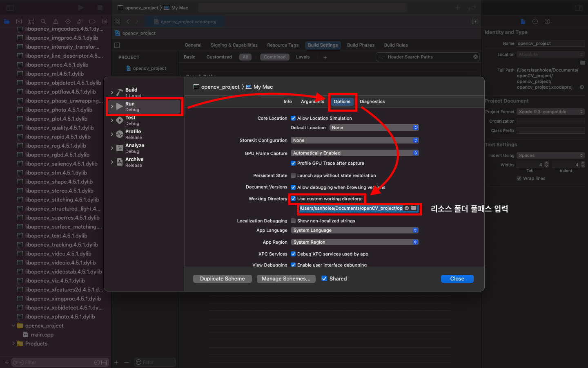This screenshot has width=588, height=368.
Task: Toggle Enable user interface debugging
Action: click(293, 265)
